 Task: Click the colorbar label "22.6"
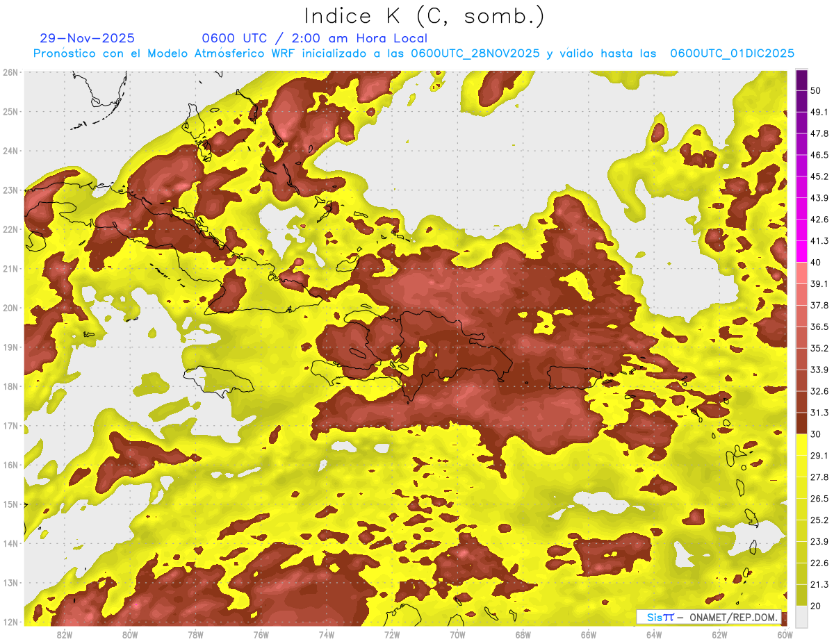[x=819, y=563]
